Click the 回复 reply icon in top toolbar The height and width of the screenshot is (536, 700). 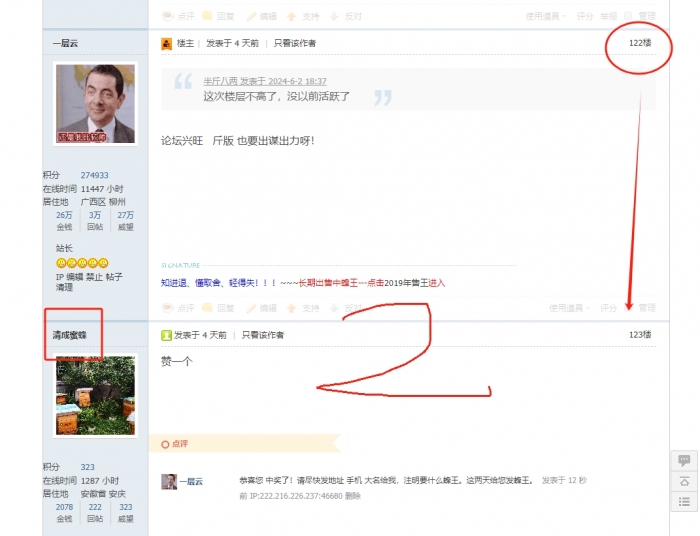click(207, 16)
